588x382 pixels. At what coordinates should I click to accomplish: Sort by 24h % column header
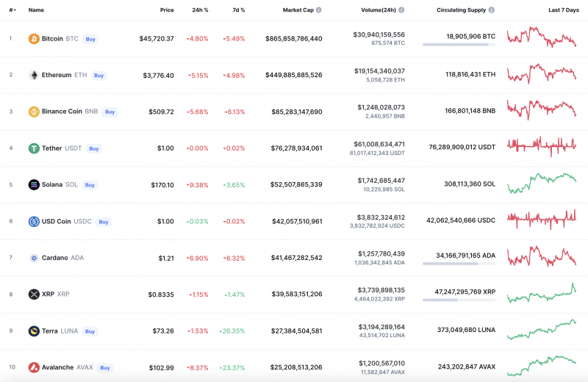[200, 10]
